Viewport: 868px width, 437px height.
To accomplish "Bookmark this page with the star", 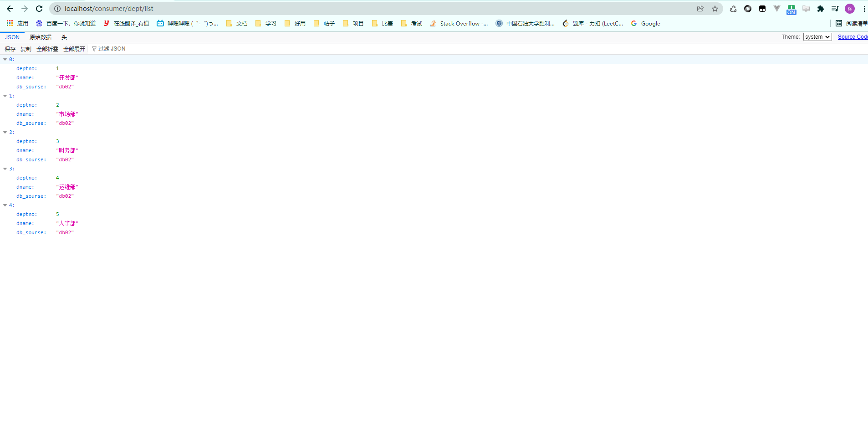I will point(715,9).
